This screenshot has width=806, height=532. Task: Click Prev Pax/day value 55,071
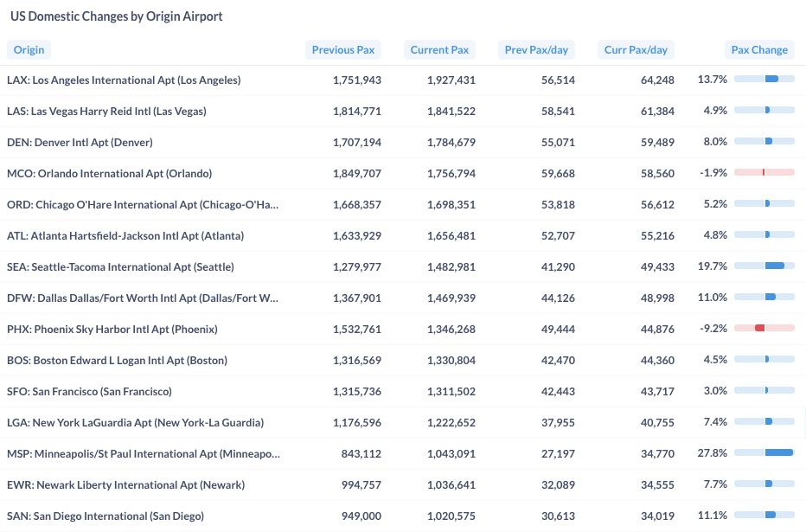pos(558,143)
